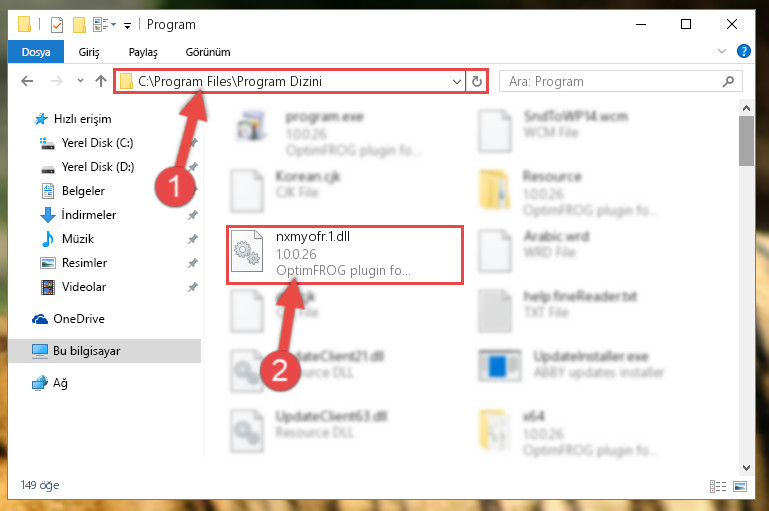Open recent locations dropdown arrow
This screenshot has height=511, width=769.
pyautogui.click(x=80, y=81)
